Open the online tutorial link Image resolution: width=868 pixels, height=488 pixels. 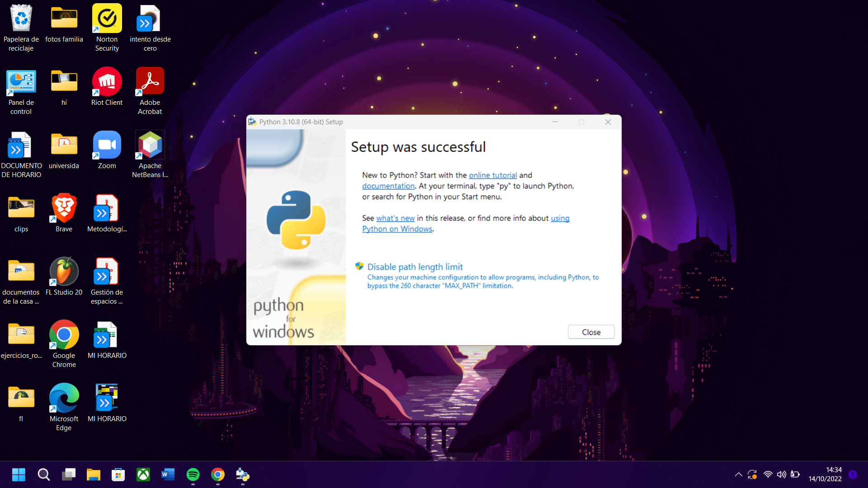point(492,175)
